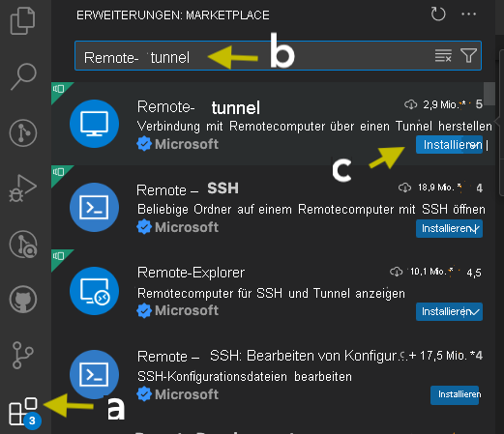The width and height of the screenshot is (504, 434).
Task: Open install options dropdown for Remote – SSH
Action: click(x=476, y=228)
